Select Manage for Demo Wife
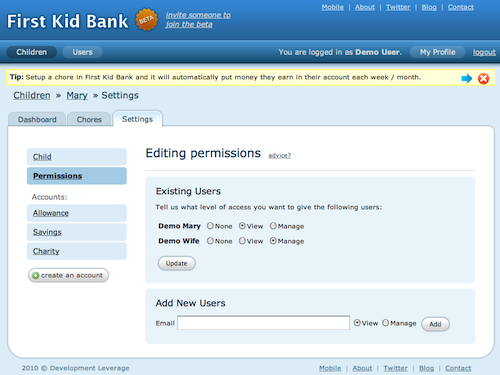Image resolution: width=500 pixels, height=375 pixels. 273,241
